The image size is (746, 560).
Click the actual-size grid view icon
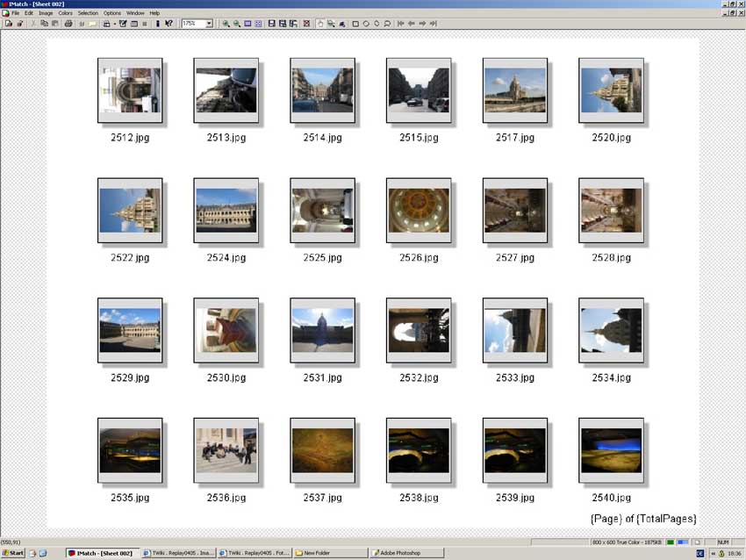[x=258, y=24]
